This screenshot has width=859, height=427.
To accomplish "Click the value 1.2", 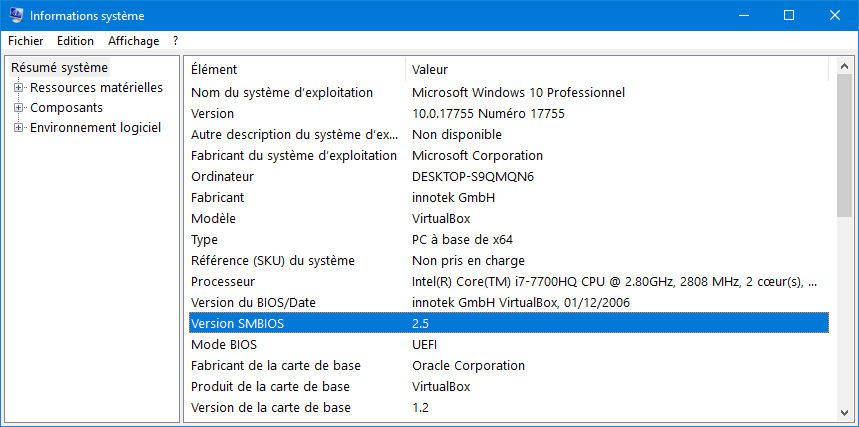I will click(420, 408).
